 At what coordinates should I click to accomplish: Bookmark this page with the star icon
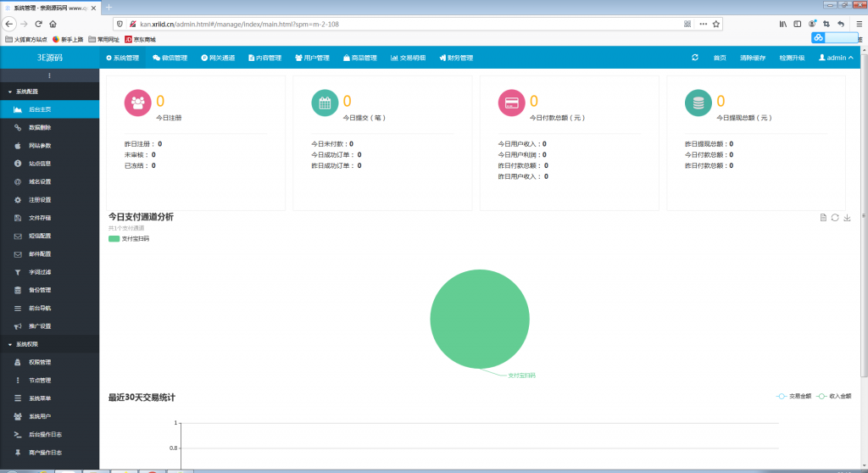pyautogui.click(x=716, y=24)
